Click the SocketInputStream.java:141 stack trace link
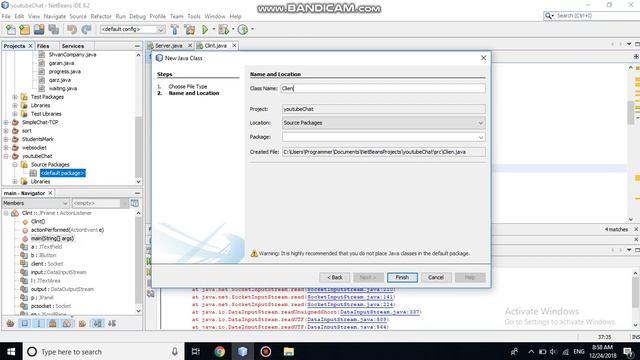Viewport: 640px width, 360px height. (350, 297)
